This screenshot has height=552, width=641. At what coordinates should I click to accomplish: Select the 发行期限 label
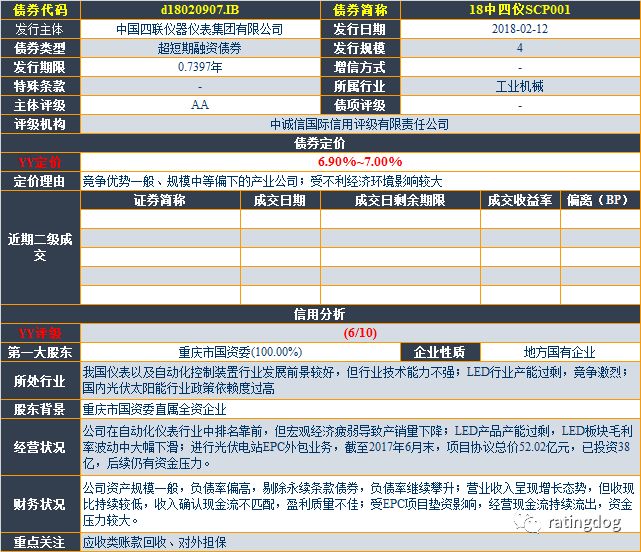click(x=40, y=67)
